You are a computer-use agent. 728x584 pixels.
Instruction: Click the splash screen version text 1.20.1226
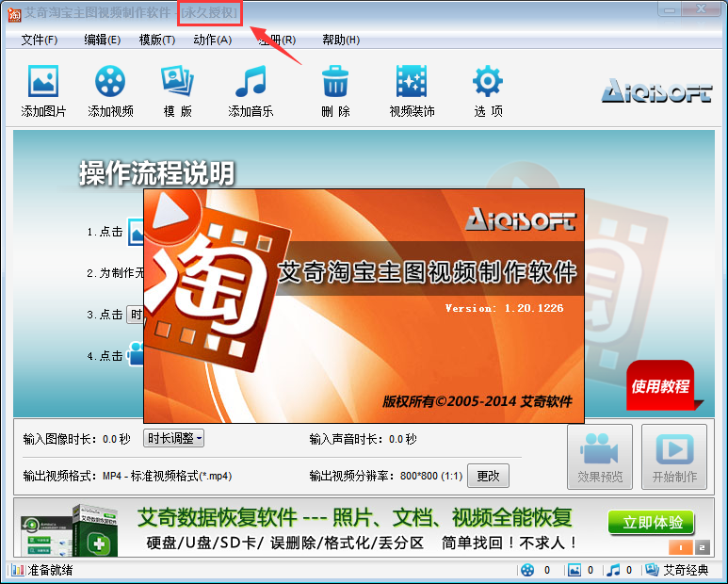coord(504,308)
